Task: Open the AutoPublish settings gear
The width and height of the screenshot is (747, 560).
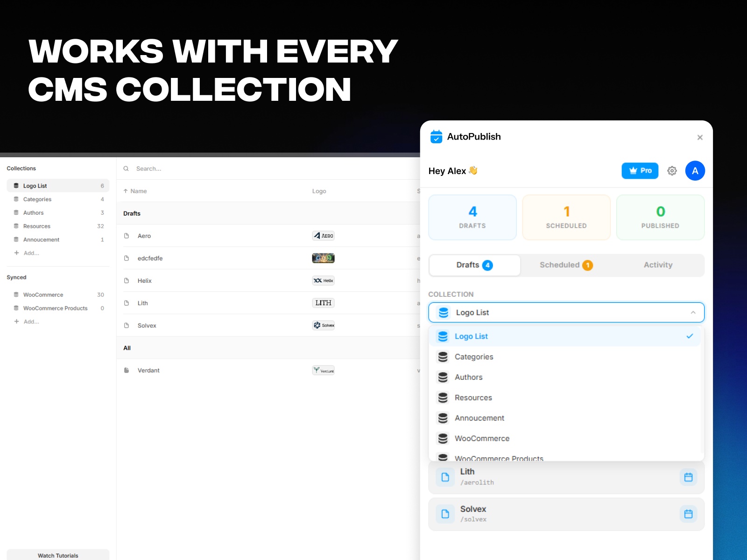Action: [x=672, y=171]
